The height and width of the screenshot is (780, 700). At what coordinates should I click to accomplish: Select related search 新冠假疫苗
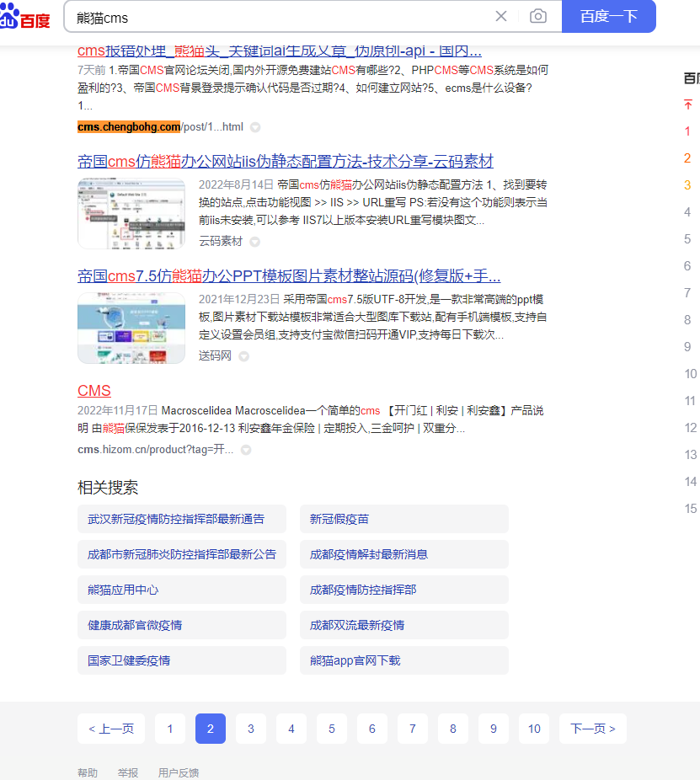[404, 519]
